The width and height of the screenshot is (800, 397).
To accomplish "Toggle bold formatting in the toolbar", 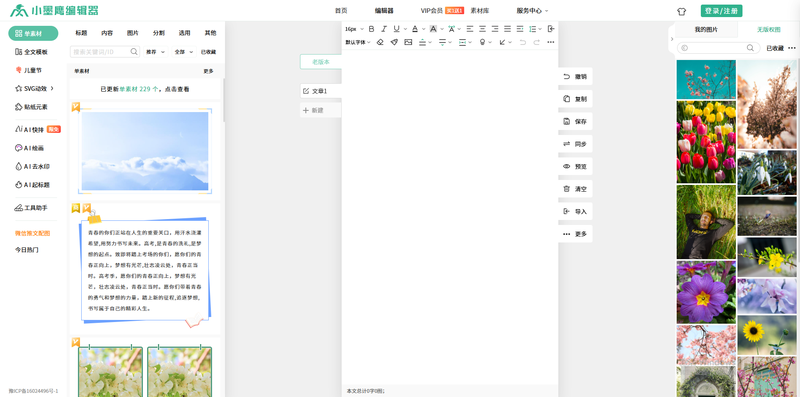I will pyautogui.click(x=371, y=29).
